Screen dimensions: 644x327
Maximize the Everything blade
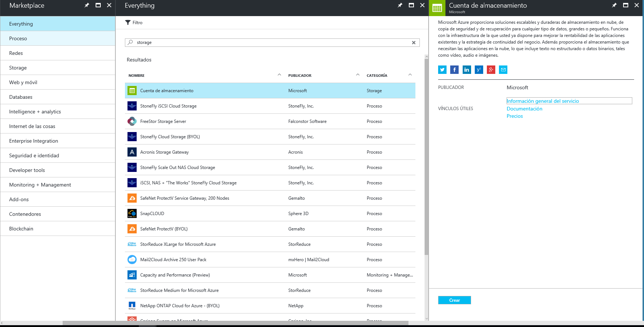pyautogui.click(x=411, y=5)
